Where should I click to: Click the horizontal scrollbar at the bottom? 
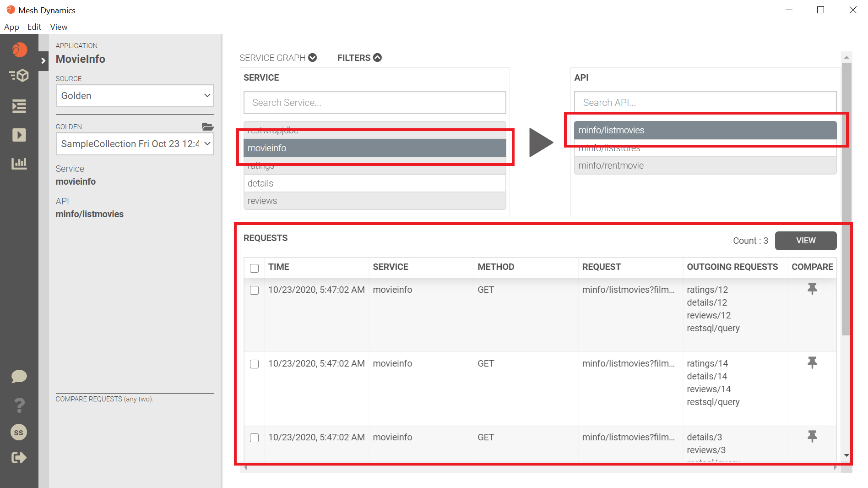(x=540, y=467)
